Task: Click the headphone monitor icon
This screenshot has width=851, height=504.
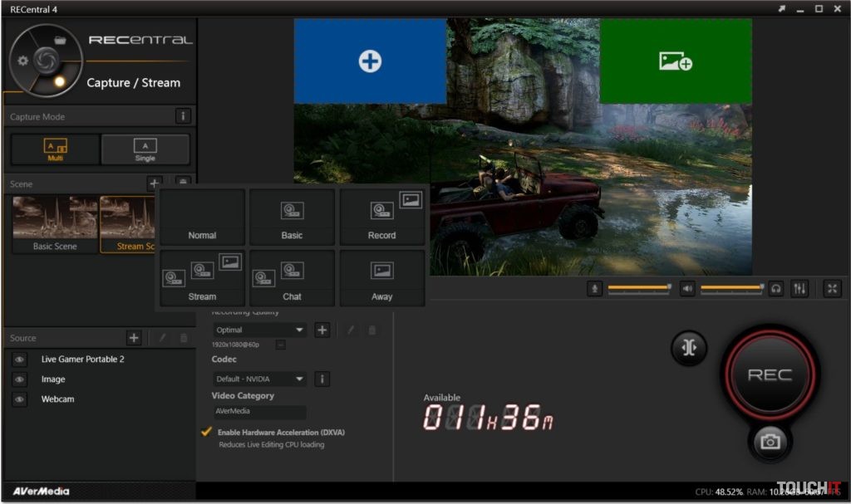Action: tap(776, 288)
